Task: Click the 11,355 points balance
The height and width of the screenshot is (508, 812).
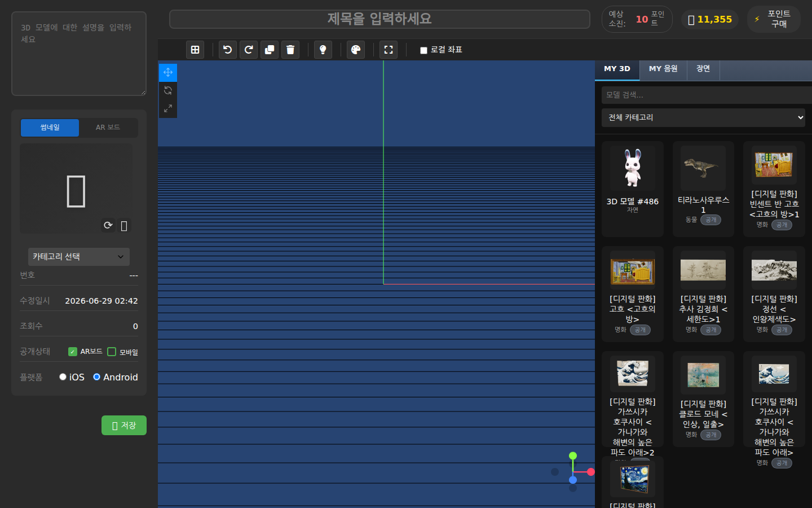Action: (709, 19)
